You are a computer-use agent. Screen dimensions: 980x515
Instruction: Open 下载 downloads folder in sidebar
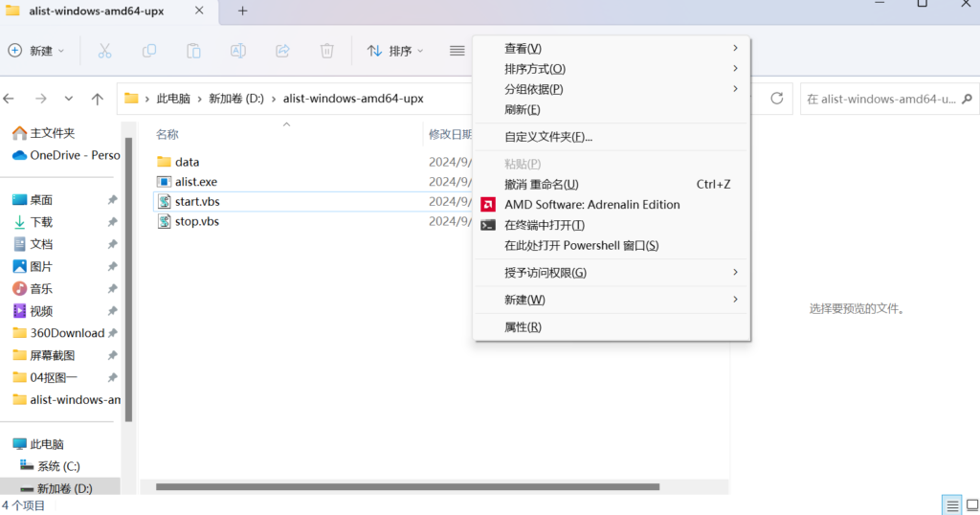click(x=33, y=222)
